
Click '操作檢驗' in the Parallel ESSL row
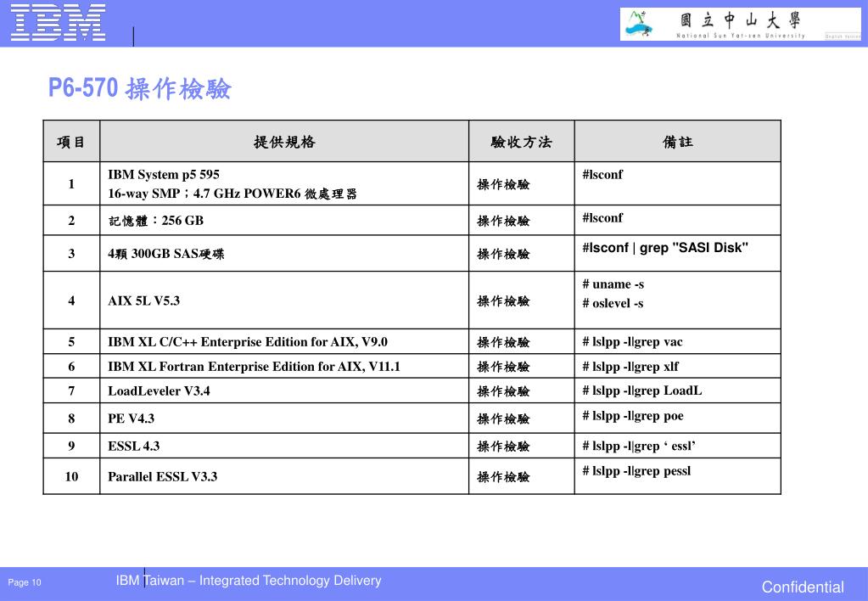(503, 476)
